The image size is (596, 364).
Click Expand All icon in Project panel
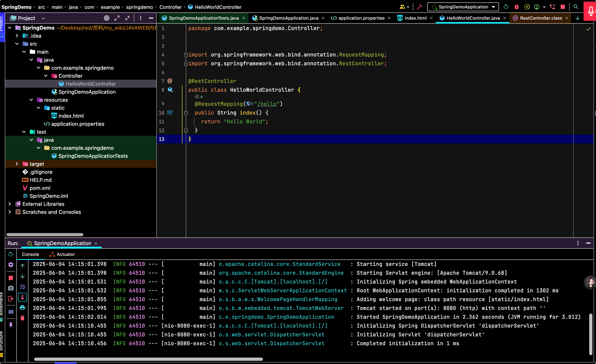click(117, 18)
